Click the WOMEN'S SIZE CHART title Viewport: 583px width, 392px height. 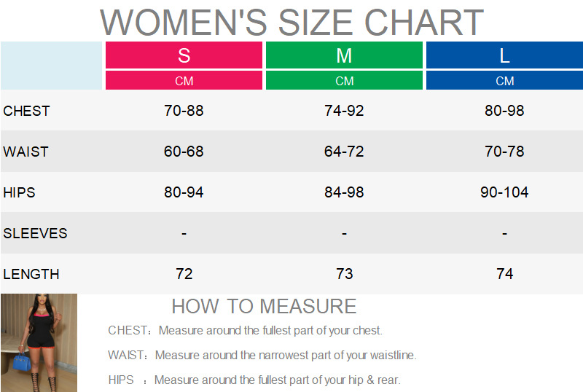click(291, 22)
